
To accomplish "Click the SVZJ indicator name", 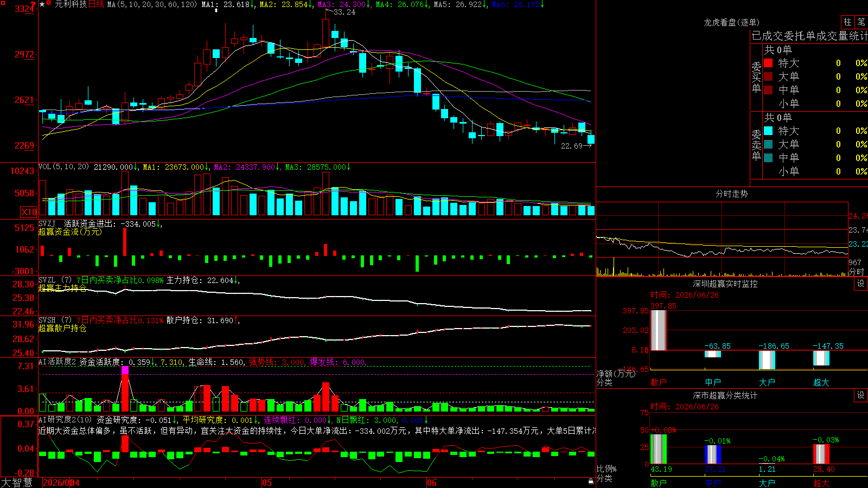I will point(47,223).
